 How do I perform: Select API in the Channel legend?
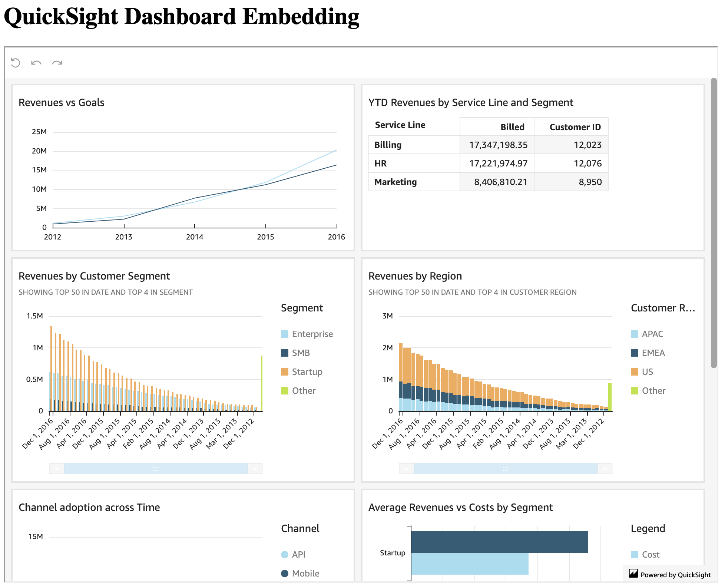(298, 555)
